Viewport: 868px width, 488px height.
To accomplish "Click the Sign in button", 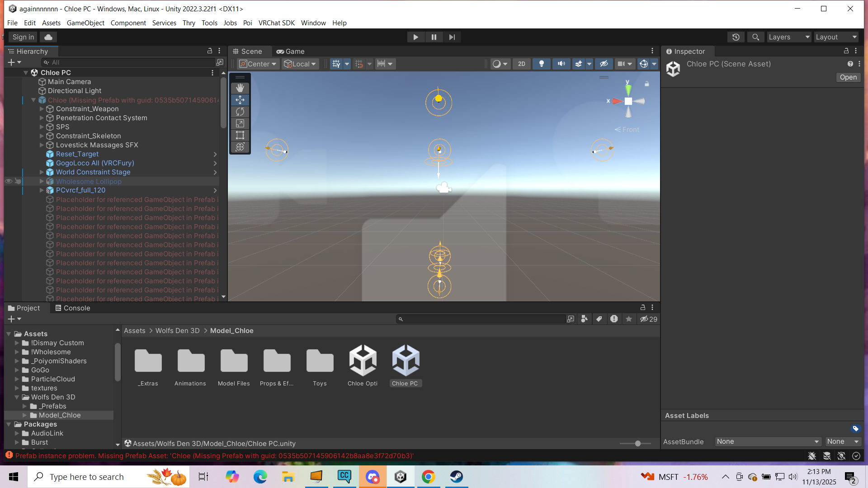I will click(23, 37).
